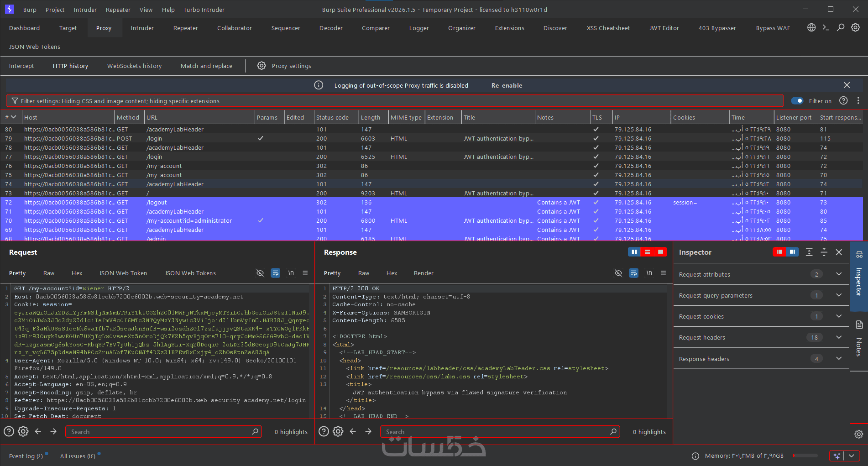
Task: Open the Event log
Action: tap(26, 456)
